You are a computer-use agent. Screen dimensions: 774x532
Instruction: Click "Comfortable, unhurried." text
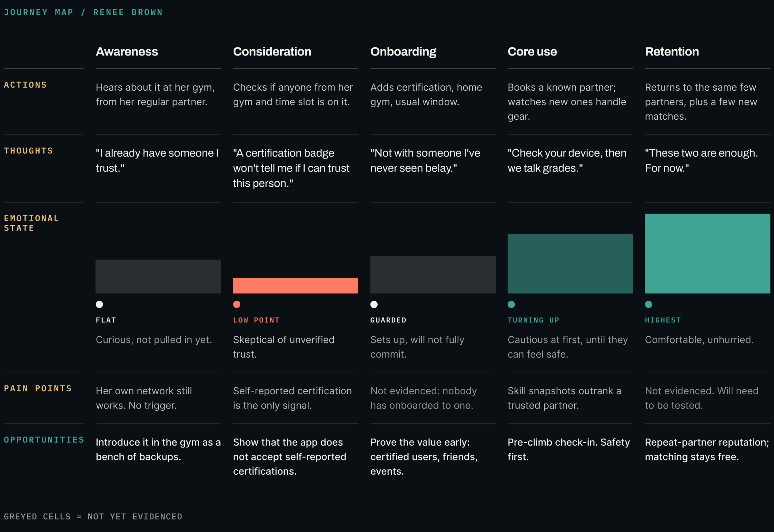point(699,340)
